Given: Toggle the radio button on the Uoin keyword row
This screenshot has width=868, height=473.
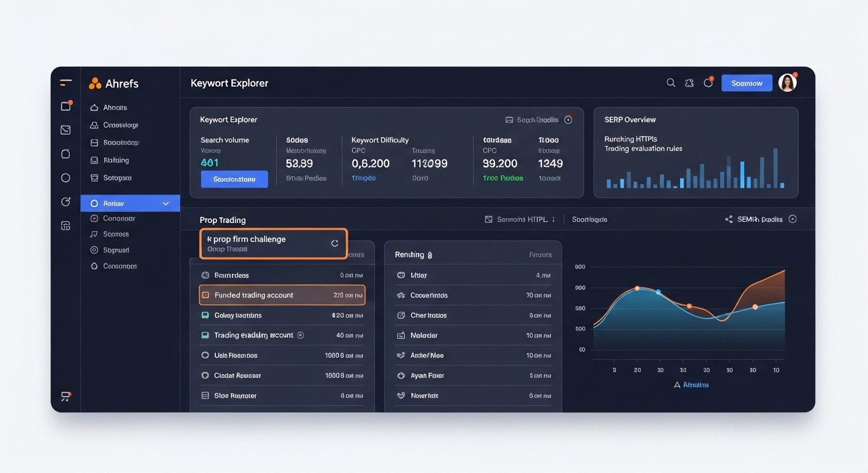Looking at the screenshot, I should 206,355.
